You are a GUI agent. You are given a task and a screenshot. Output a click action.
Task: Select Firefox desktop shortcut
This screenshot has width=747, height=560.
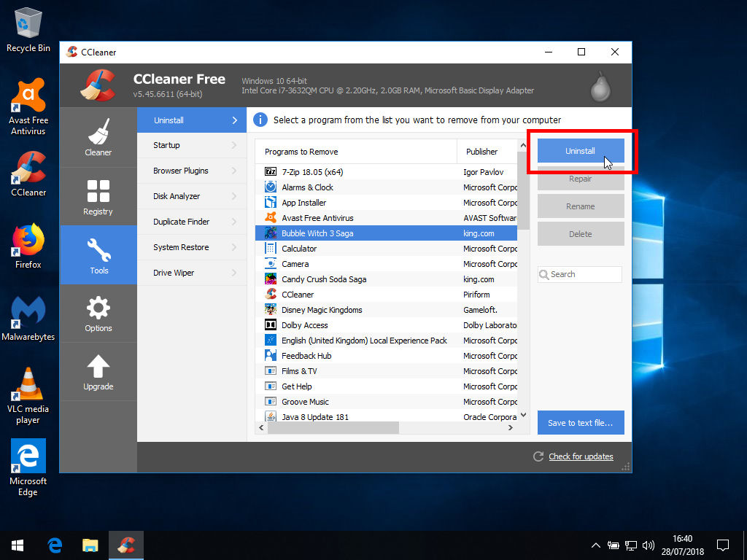pyautogui.click(x=28, y=246)
